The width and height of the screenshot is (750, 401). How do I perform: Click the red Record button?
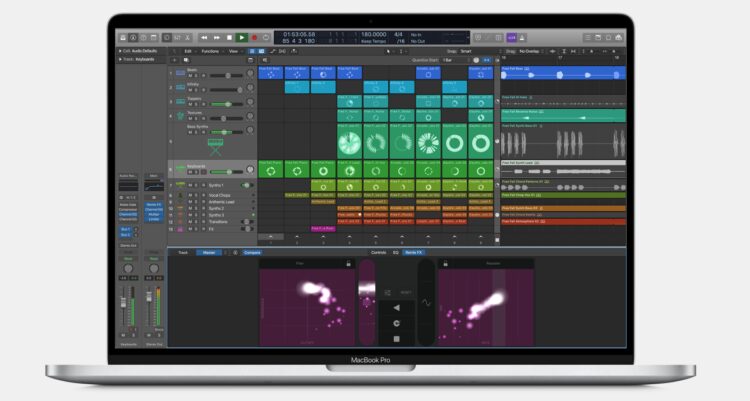(255, 37)
